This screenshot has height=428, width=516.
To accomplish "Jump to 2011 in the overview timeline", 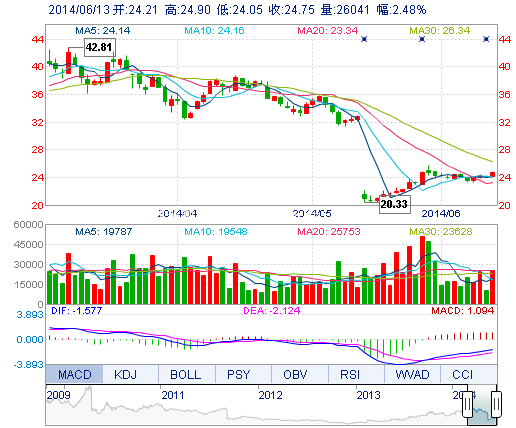I will coord(173,395).
